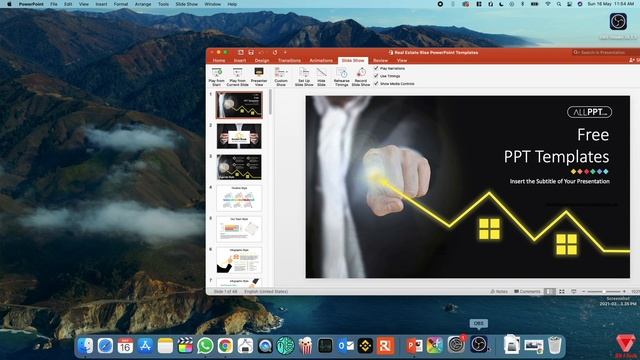Toggle the Notes pane in status bar

pos(499,291)
